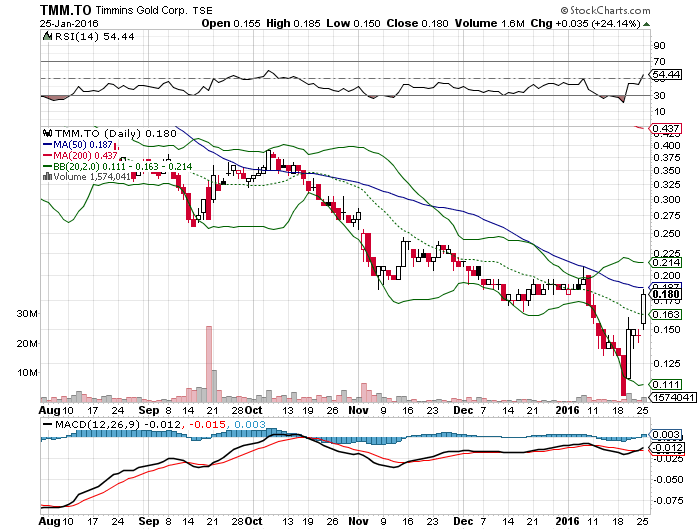Click the green up-arrow change indicator
The image size is (700, 530).
[646, 24]
